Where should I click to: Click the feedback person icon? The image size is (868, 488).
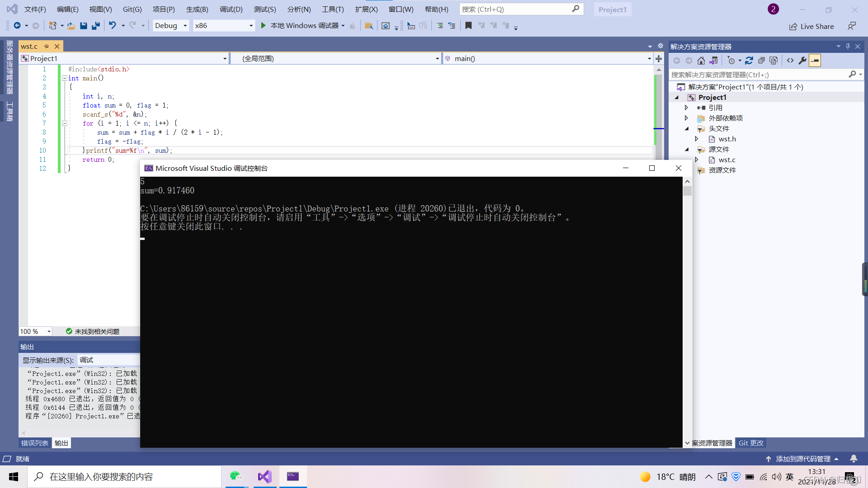pos(852,26)
